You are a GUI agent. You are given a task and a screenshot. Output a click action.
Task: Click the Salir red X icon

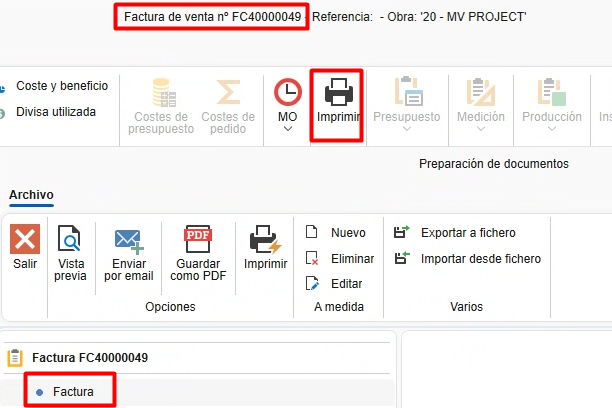[x=25, y=239]
